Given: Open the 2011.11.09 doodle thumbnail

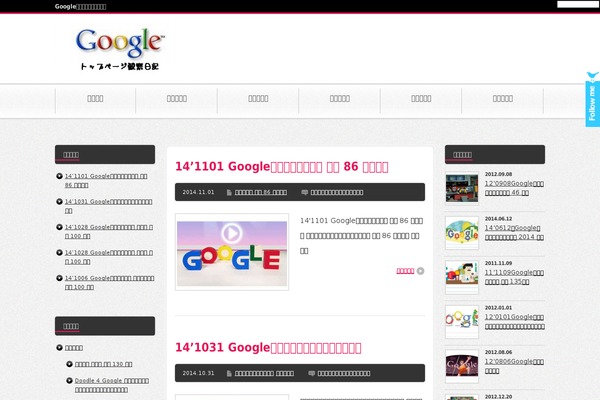Looking at the screenshot, I should click(462, 277).
